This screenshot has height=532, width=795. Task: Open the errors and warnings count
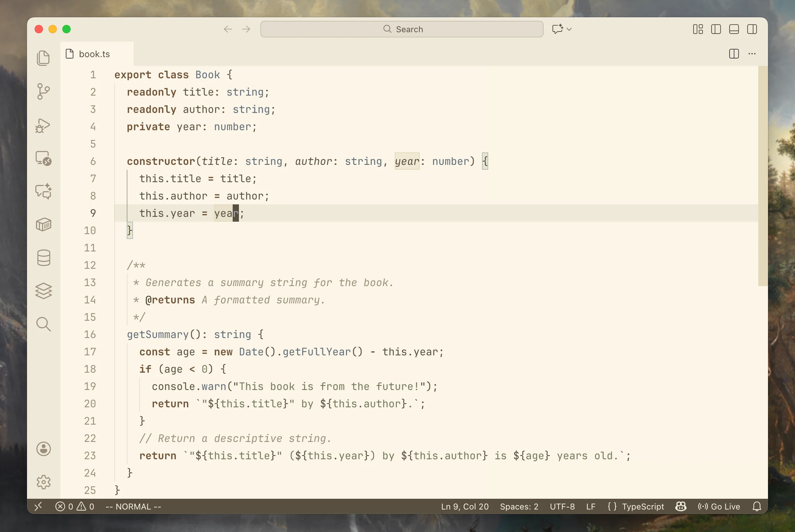click(x=75, y=506)
